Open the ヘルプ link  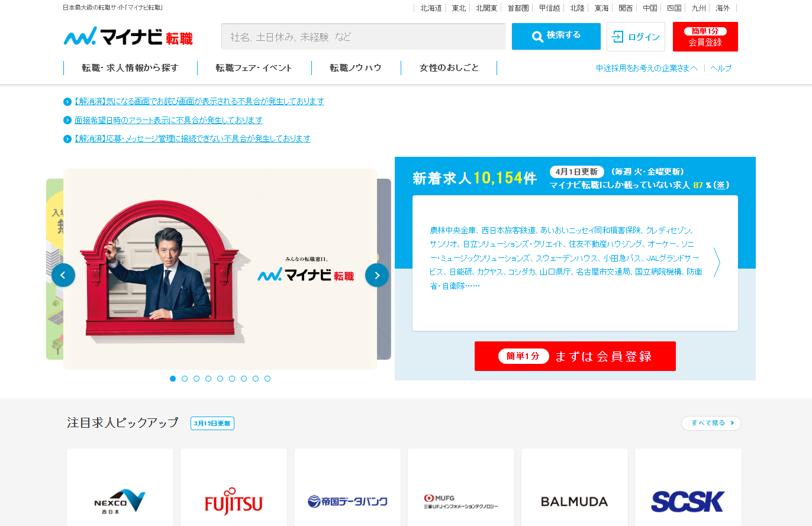(721, 68)
